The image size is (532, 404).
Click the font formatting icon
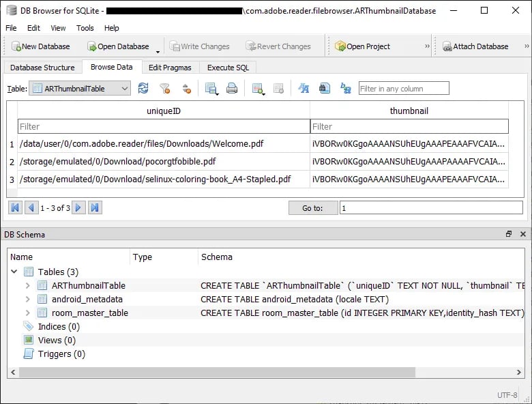click(x=304, y=89)
